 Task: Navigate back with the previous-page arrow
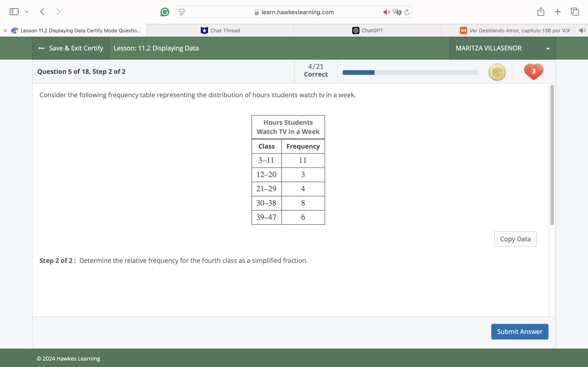(42, 11)
